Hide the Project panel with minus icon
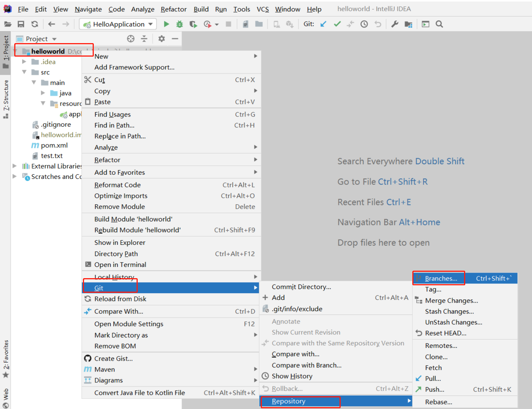This screenshot has width=532, height=409. 175,39
